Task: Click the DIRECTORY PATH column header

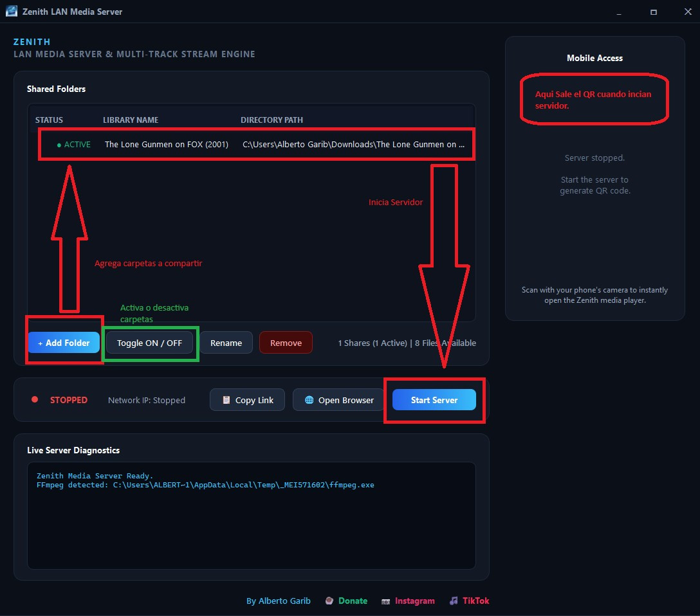Action: (272, 120)
